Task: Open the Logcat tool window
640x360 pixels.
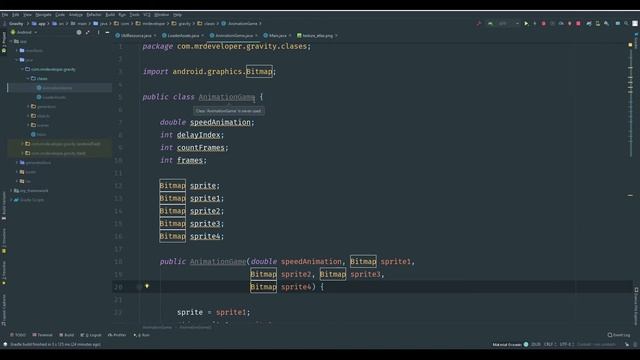Action: 91,335
